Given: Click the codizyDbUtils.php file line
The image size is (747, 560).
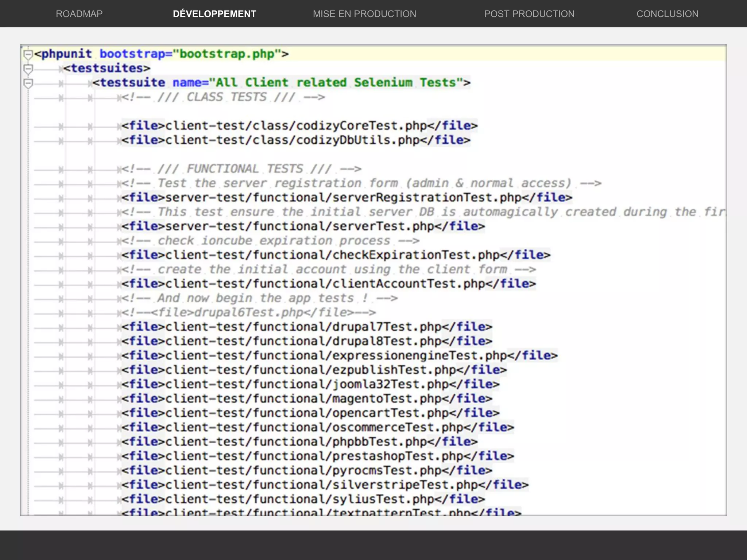Looking at the screenshot, I should (x=295, y=140).
